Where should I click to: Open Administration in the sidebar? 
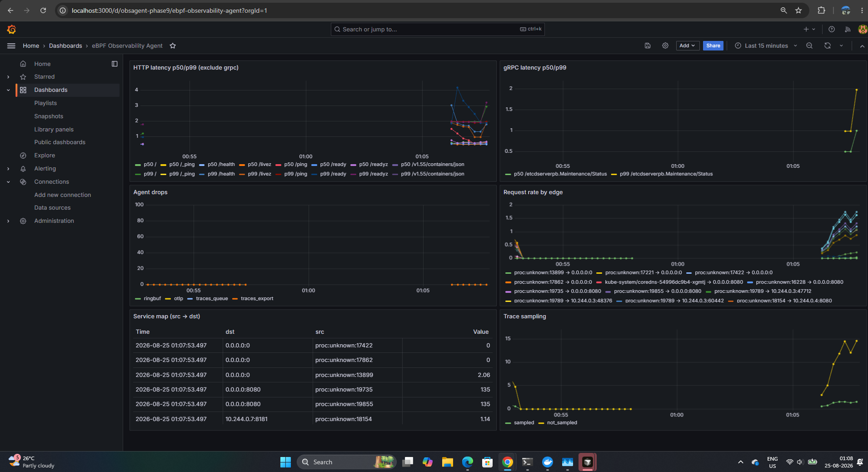pos(54,221)
